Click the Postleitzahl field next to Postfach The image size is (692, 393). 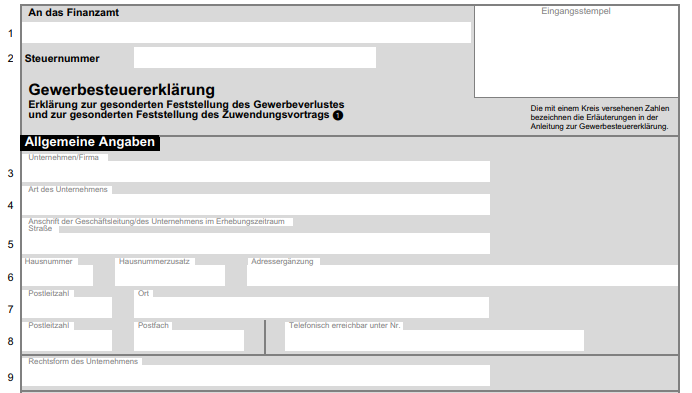click(67, 340)
